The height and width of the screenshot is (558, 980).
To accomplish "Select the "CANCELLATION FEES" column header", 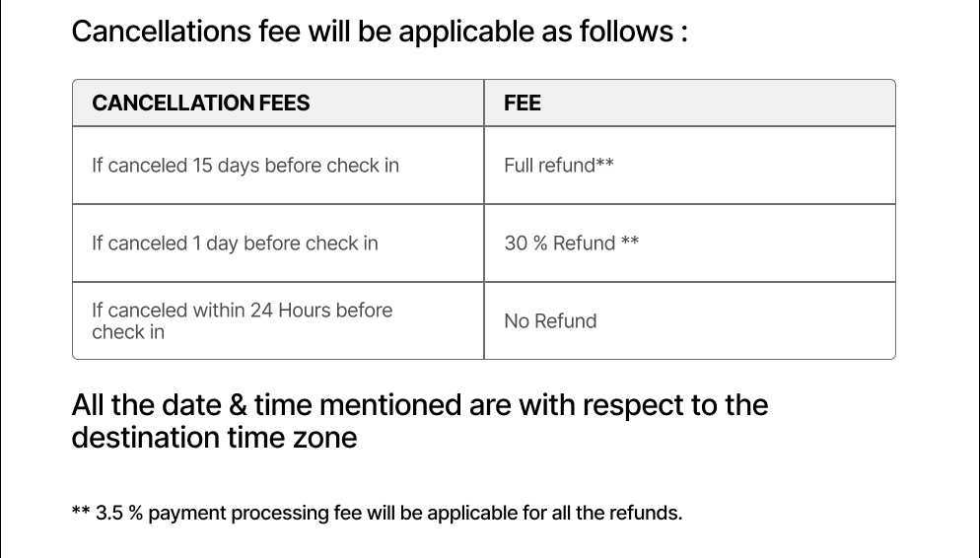I will pyautogui.click(x=200, y=103).
